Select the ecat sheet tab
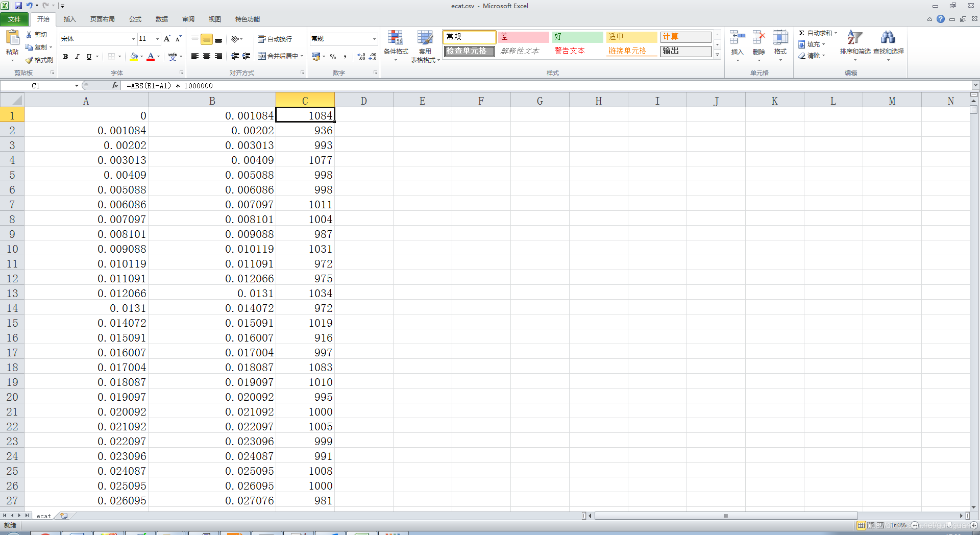 point(44,516)
